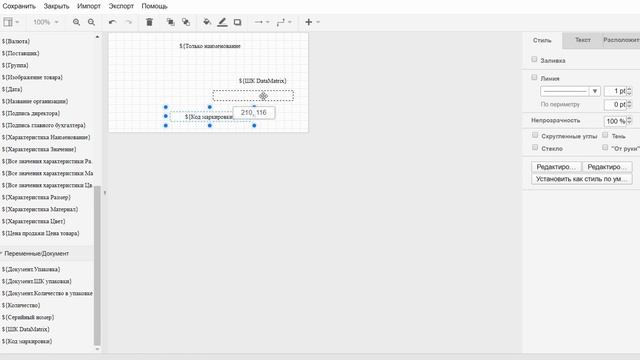
Task: Select ${Серийный номер} variable
Action: click(x=28, y=317)
